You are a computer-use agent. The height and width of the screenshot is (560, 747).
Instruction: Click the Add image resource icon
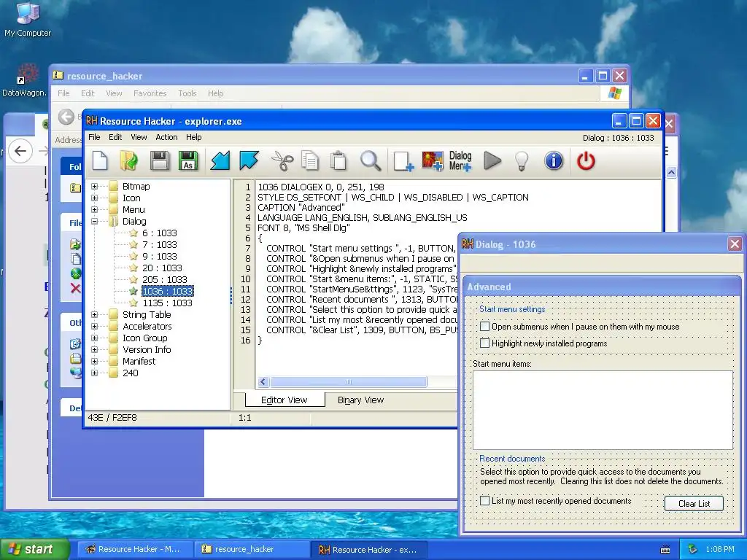pyautogui.click(x=433, y=161)
